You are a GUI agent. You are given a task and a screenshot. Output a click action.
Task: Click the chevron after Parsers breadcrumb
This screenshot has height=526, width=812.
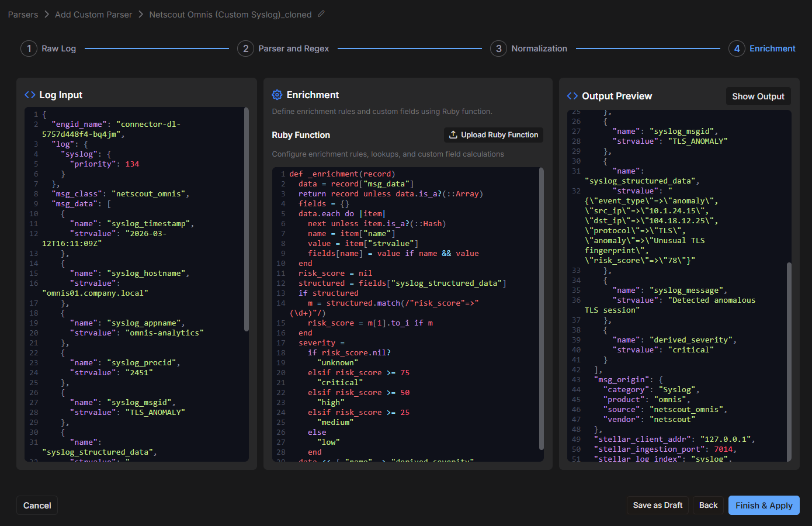point(47,14)
